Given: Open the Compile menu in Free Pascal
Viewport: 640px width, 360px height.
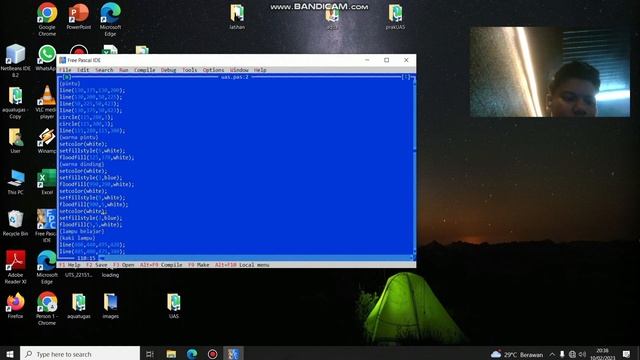Looking at the screenshot, I should tap(144, 70).
